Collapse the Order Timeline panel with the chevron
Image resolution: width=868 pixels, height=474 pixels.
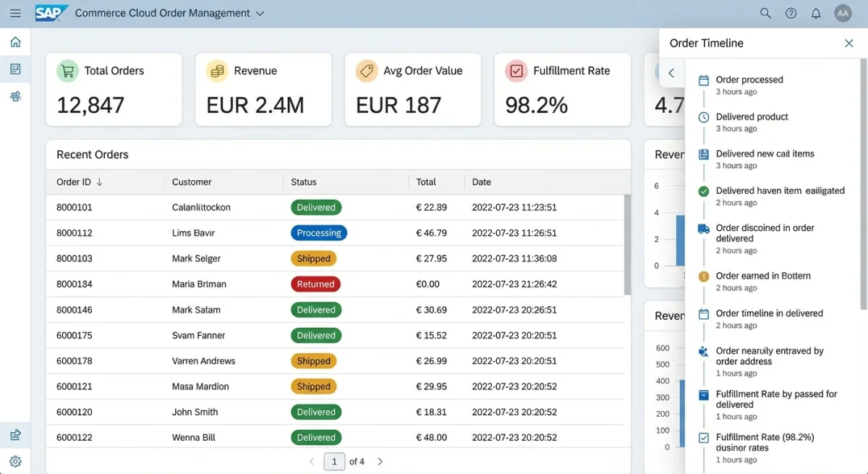(x=670, y=73)
